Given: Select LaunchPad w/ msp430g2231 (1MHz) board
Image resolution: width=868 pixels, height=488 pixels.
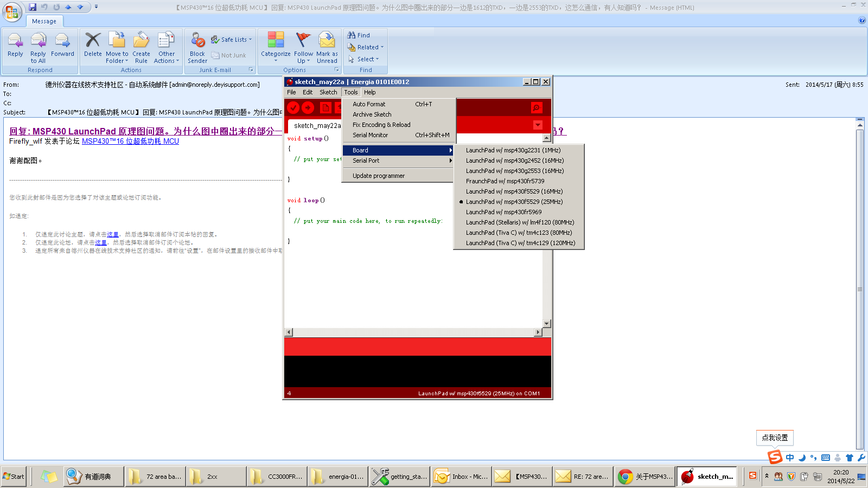Looking at the screenshot, I should coord(519,150).
